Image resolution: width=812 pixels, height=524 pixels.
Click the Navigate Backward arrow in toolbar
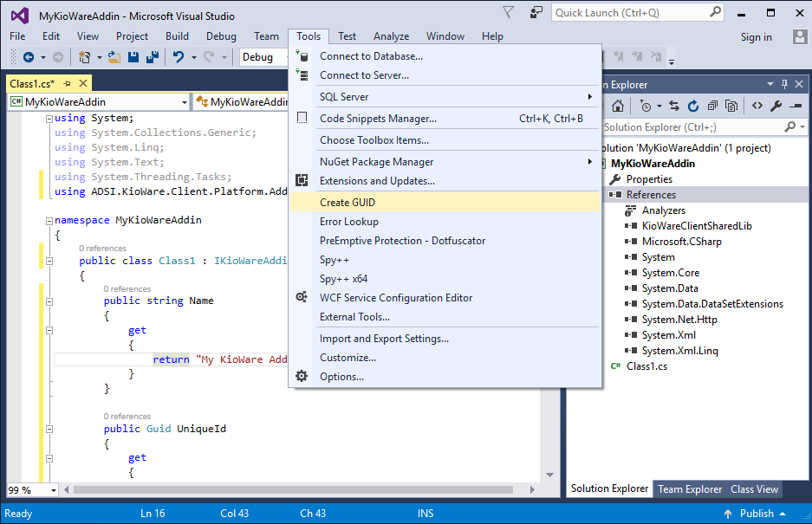(x=29, y=57)
